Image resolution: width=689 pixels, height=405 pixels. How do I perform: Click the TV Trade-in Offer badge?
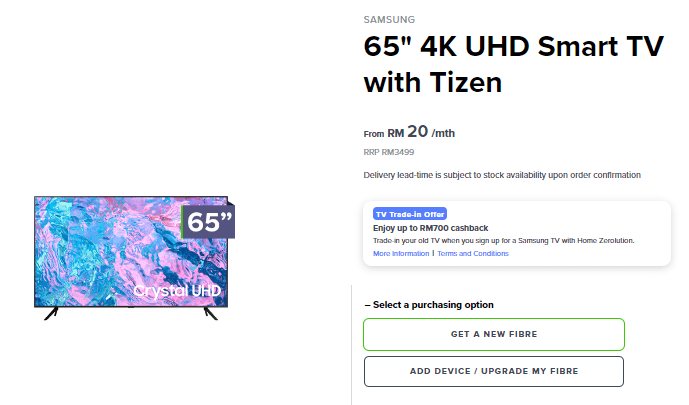[x=410, y=214]
